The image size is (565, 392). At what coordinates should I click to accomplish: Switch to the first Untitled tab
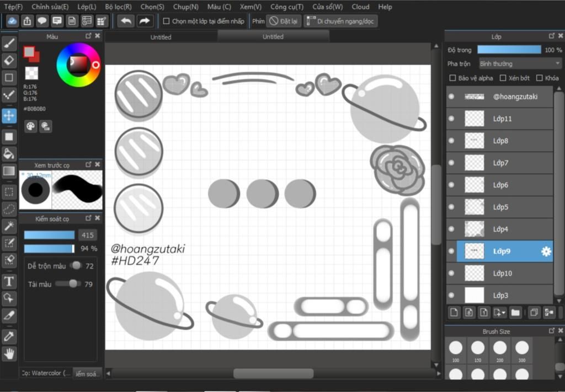[x=161, y=37]
